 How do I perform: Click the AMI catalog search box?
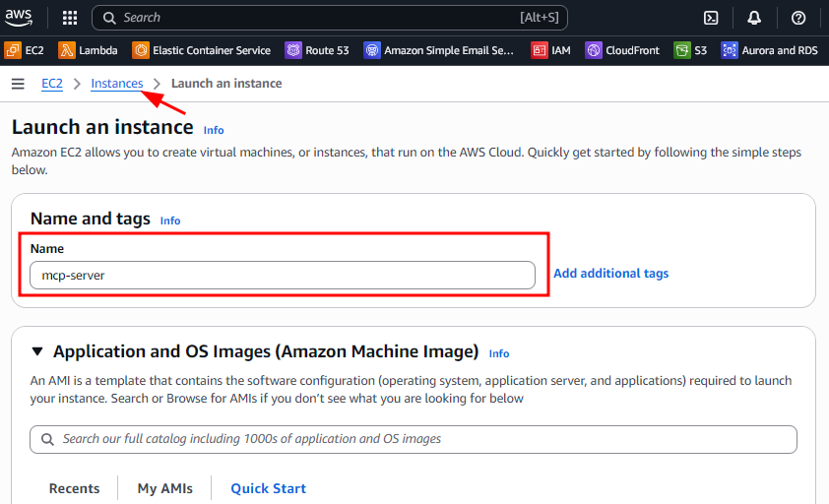[x=414, y=439]
